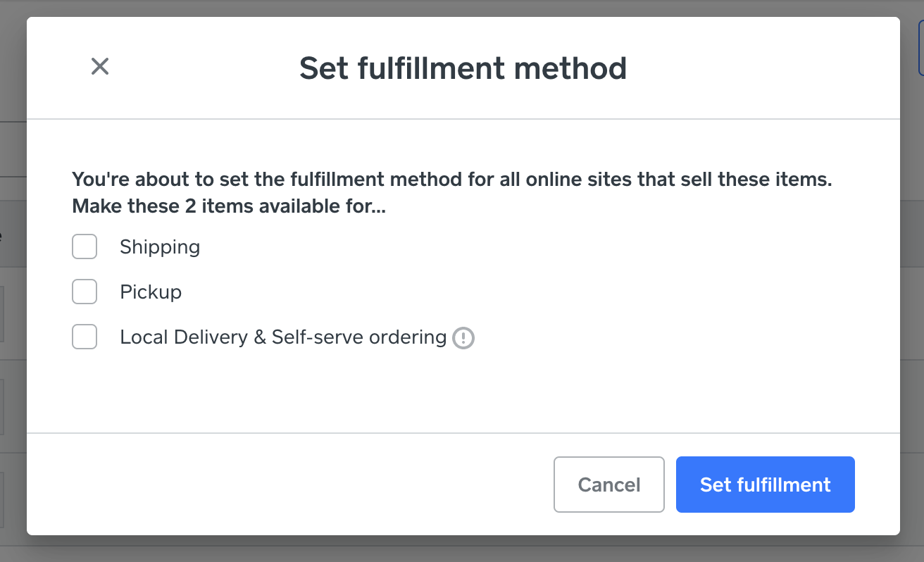
Task: Click the Set fulfillment method title
Action: click(463, 68)
